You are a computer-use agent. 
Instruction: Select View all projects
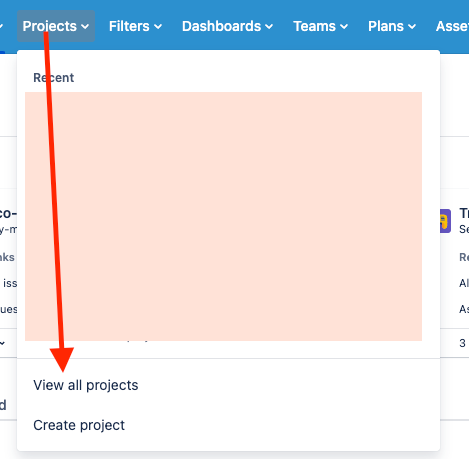pyautogui.click(x=86, y=385)
